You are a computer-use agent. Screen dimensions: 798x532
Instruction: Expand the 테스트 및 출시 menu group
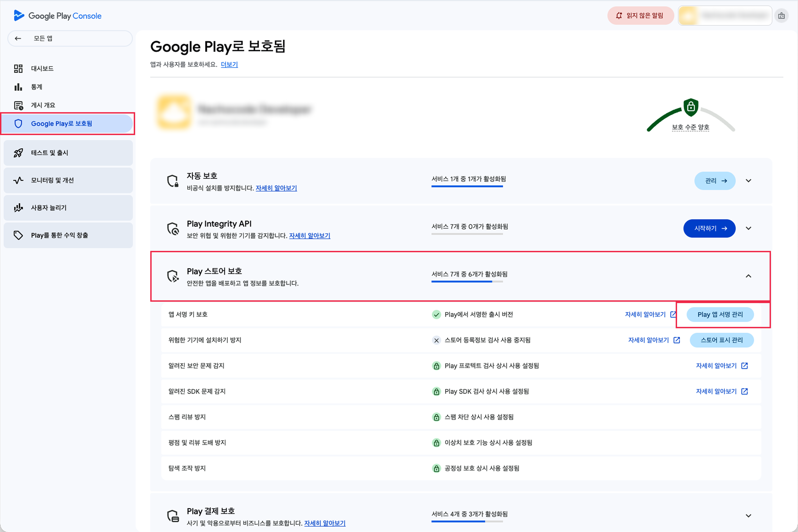tap(68, 153)
